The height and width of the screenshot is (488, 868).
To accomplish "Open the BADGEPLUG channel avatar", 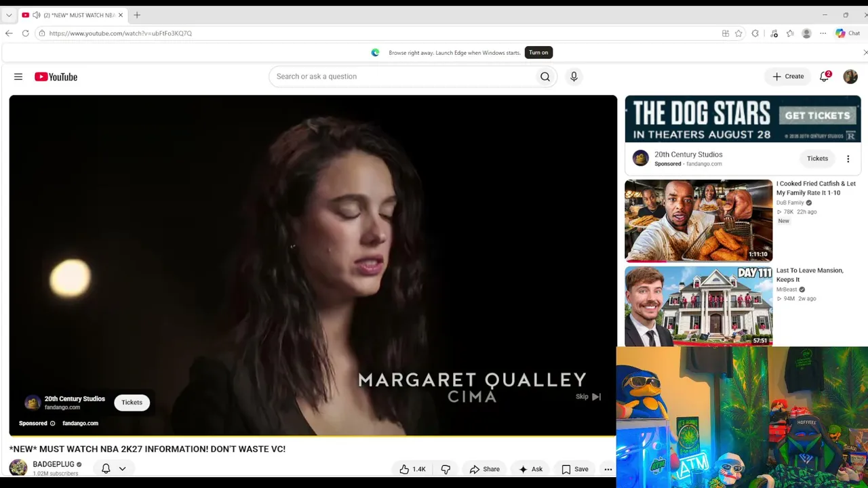I will pyautogui.click(x=18, y=468).
